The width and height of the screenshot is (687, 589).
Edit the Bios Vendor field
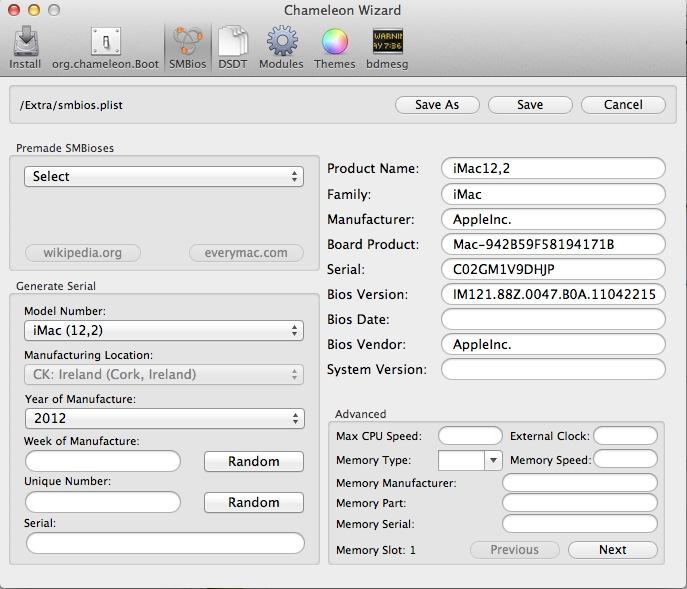click(x=553, y=344)
